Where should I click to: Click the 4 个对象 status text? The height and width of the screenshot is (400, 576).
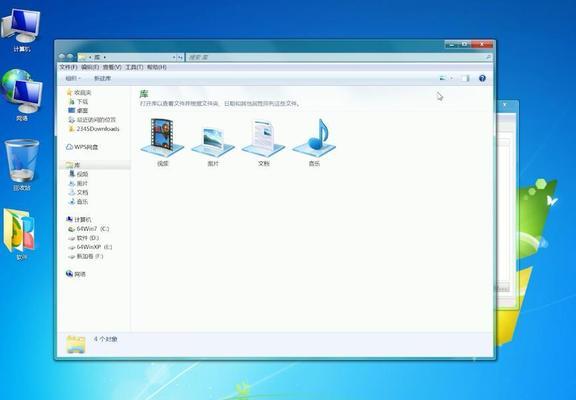click(x=105, y=339)
